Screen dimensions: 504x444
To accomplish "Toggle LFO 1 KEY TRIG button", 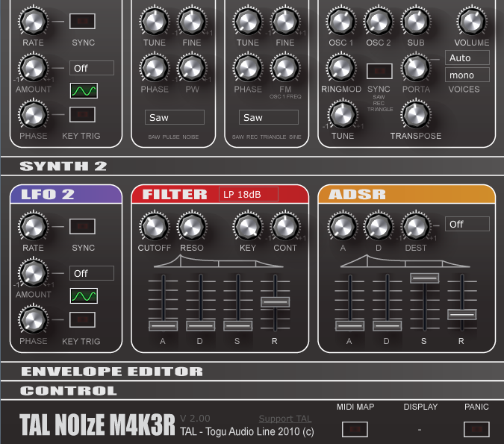I will pos(83,115).
